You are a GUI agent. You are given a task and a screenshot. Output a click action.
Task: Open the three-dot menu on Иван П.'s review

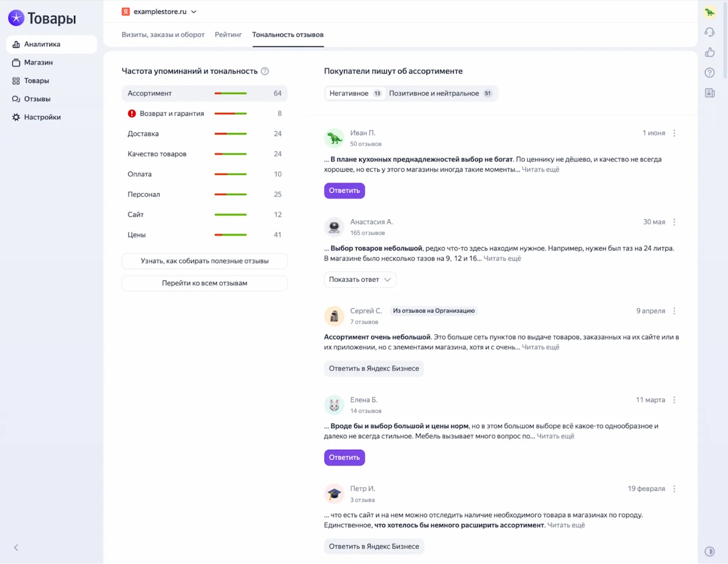click(x=673, y=132)
